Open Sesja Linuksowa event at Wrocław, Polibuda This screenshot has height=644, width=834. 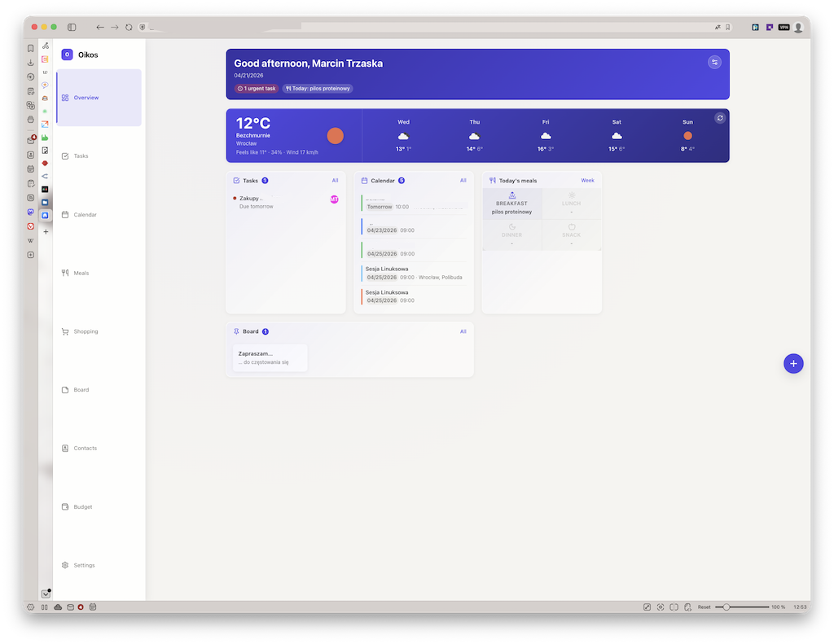tap(414, 274)
